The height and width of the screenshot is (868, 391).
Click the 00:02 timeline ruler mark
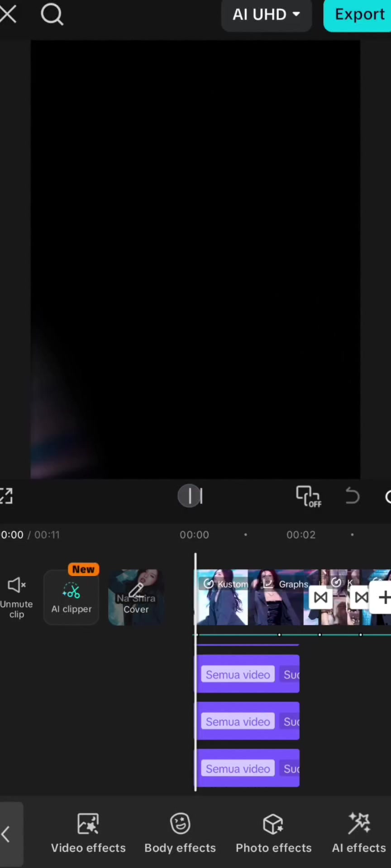tap(301, 535)
